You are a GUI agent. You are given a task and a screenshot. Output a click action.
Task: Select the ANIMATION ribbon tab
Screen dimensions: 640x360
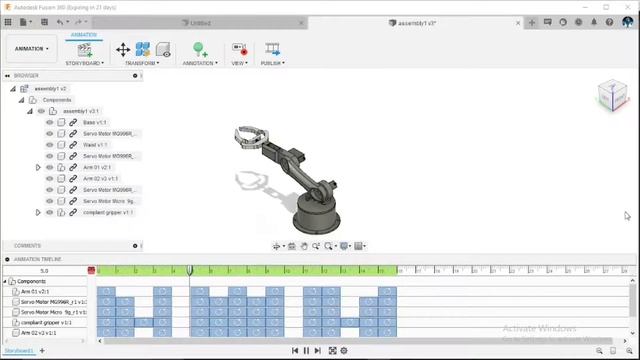(x=84, y=35)
